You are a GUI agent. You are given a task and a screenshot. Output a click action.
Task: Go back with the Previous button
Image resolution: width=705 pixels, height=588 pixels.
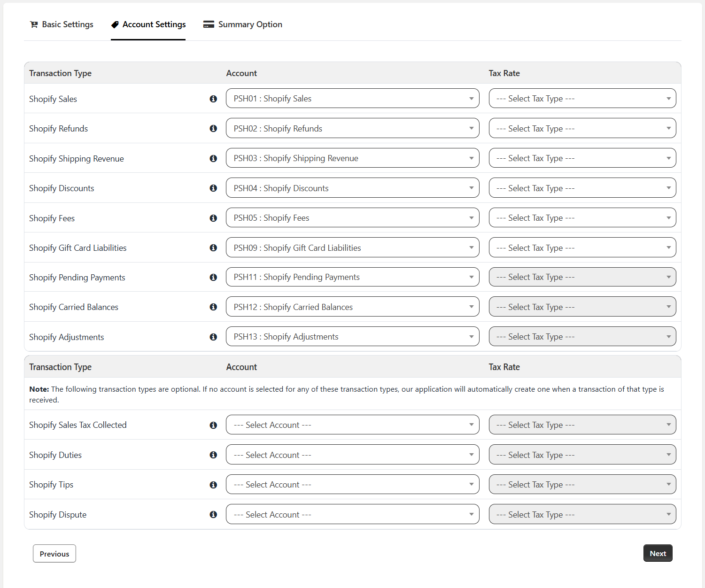(54, 554)
